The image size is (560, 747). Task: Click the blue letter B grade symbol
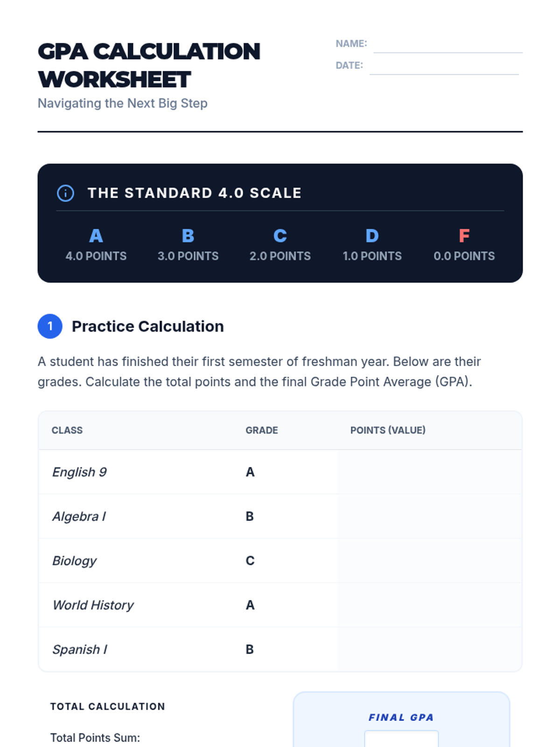[188, 236]
